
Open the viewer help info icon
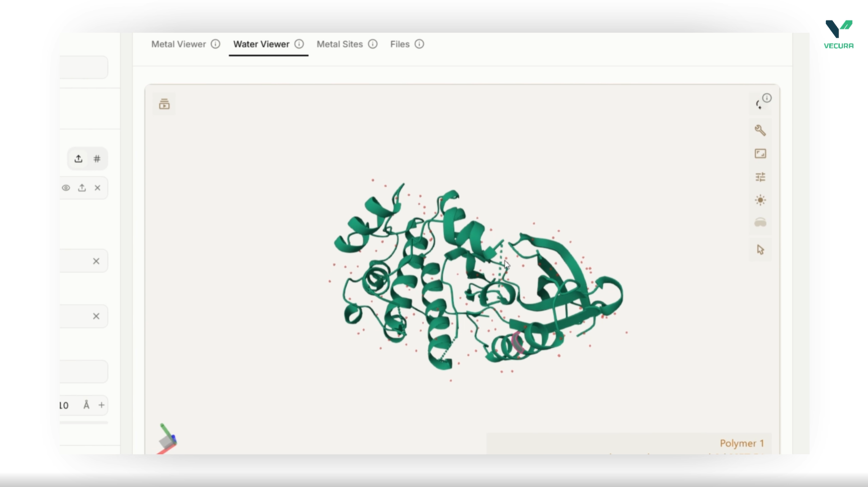(767, 98)
